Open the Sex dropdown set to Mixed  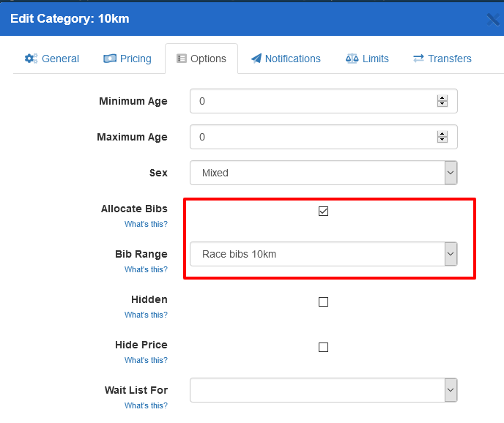coord(323,173)
